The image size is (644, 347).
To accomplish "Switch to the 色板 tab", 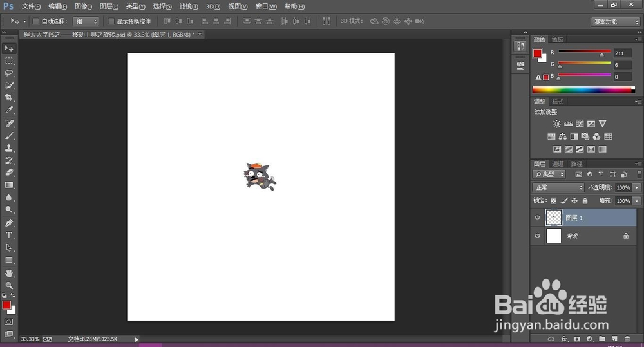I will click(557, 39).
